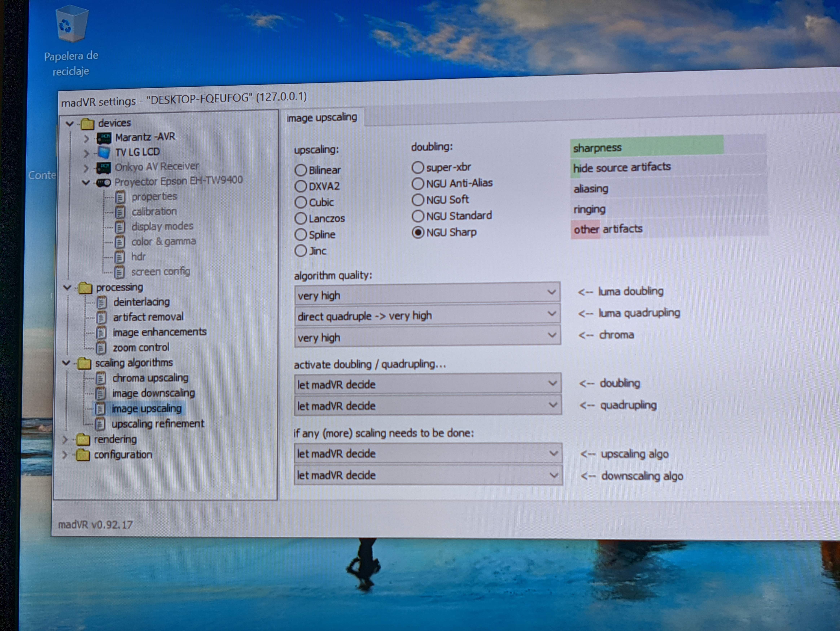
Task: Open the upscaling algo dropdown
Action: click(428, 453)
